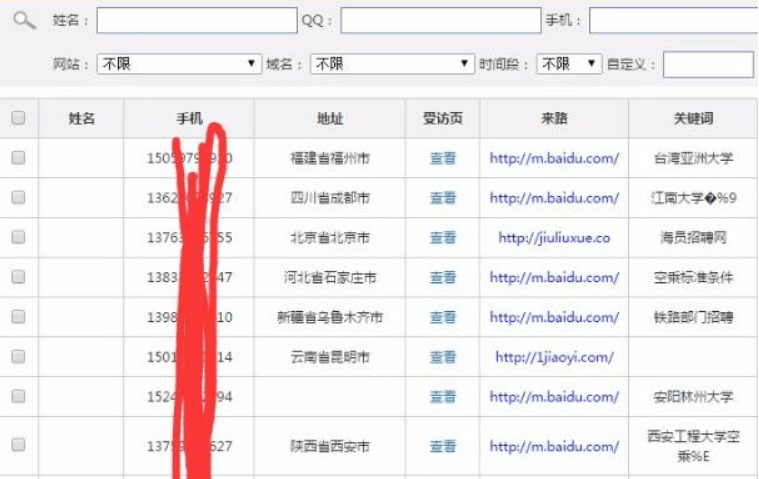Focus the 手机 search input field

(674, 20)
